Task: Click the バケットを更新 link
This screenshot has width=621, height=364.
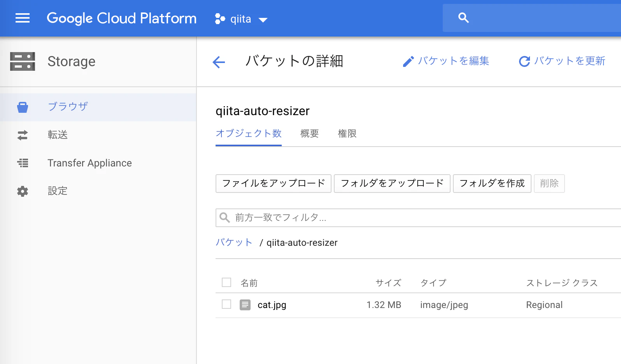Action: coord(562,61)
